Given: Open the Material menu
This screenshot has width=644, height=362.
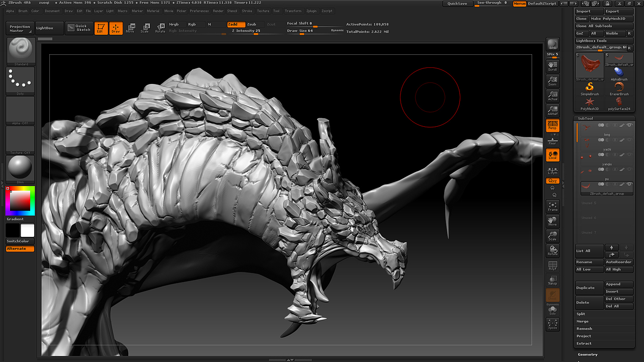Looking at the screenshot, I should pos(153,11).
